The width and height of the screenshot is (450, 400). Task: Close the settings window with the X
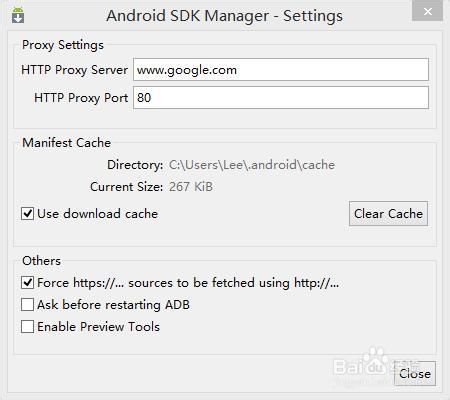(428, 12)
